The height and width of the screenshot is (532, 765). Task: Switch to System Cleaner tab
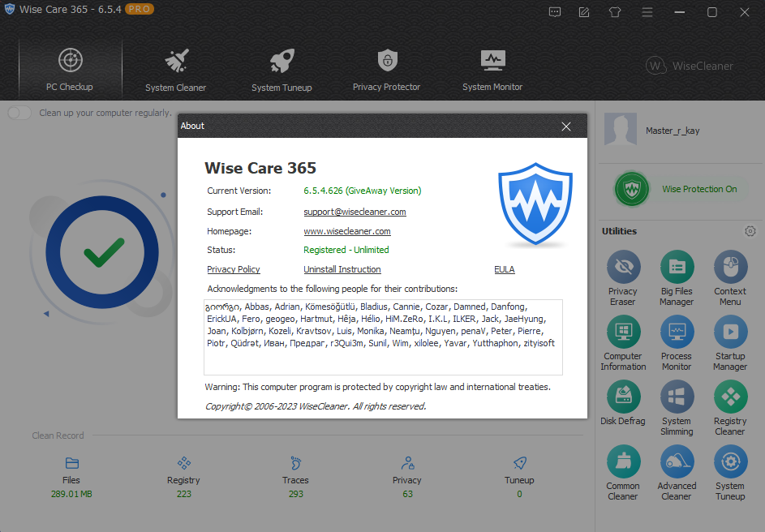(176, 70)
